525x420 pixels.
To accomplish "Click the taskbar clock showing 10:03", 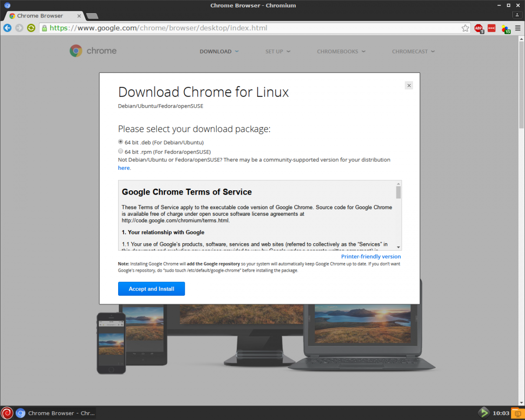I will coord(501,413).
